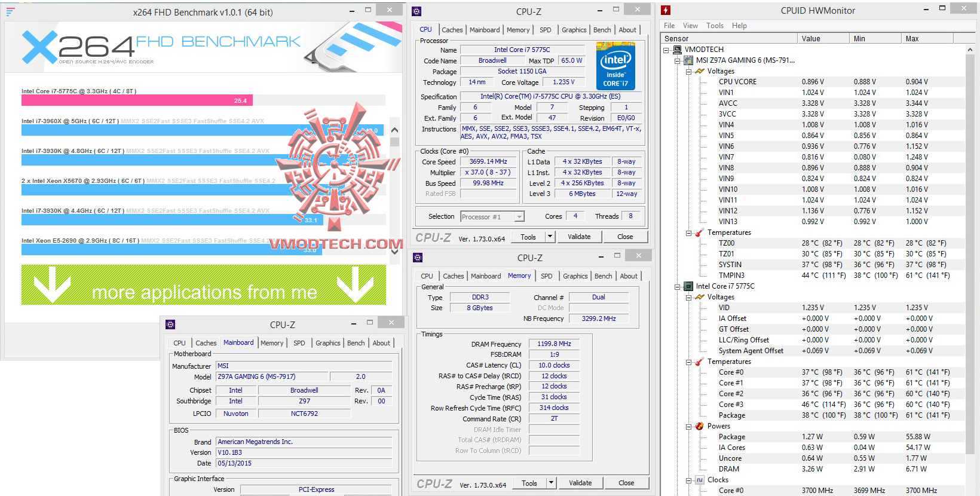Click the Name field showing Intel Core i7 5775C
980x496 pixels.
point(522,50)
